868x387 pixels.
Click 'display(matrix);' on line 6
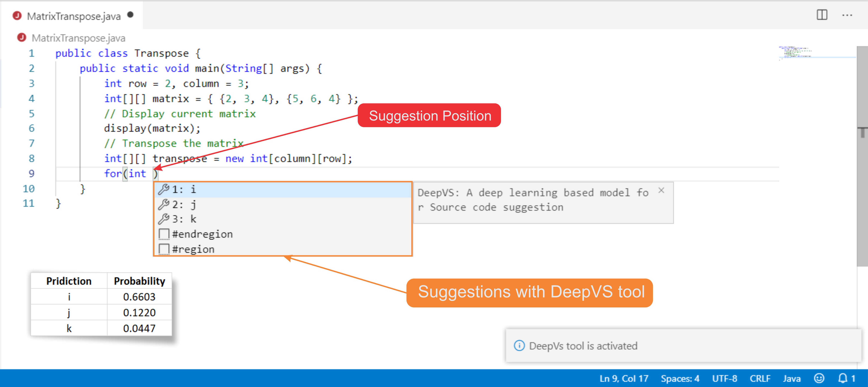152,128
